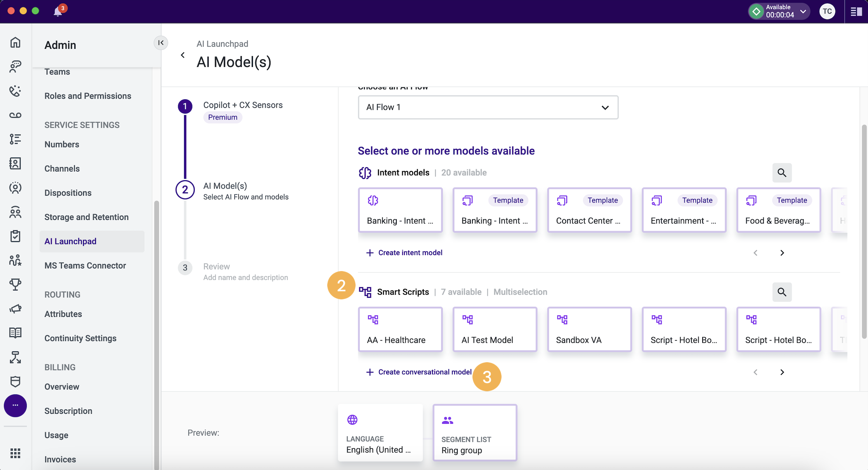Screen dimensions: 868x470
Task: Select the voicemail icon in the left sidebar
Action: pyautogui.click(x=15, y=115)
